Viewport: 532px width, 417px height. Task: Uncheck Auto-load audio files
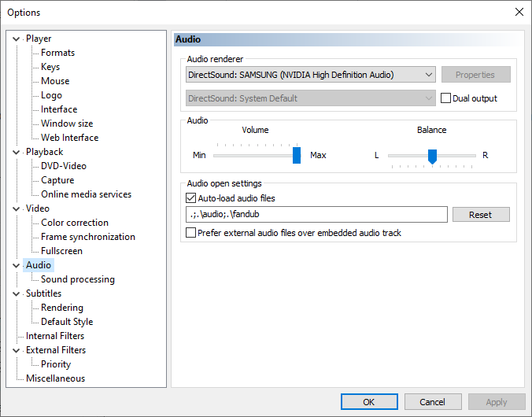[190, 198]
